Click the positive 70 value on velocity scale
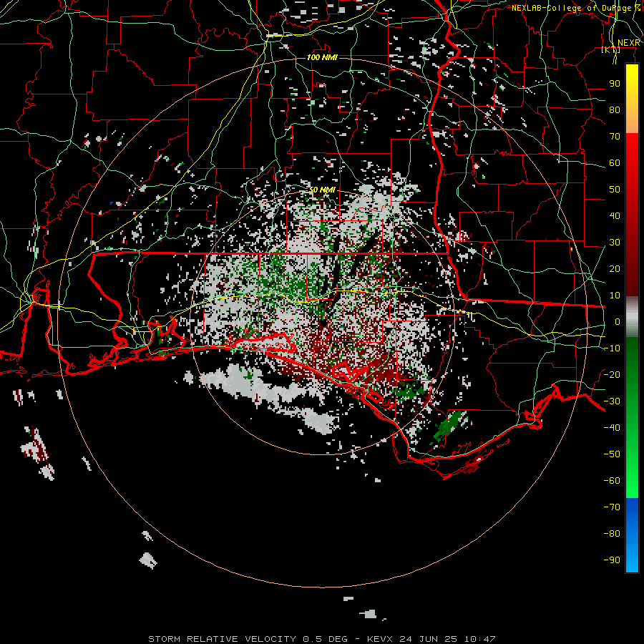Image resolution: width=644 pixels, height=644 pixels. [615, 137]
